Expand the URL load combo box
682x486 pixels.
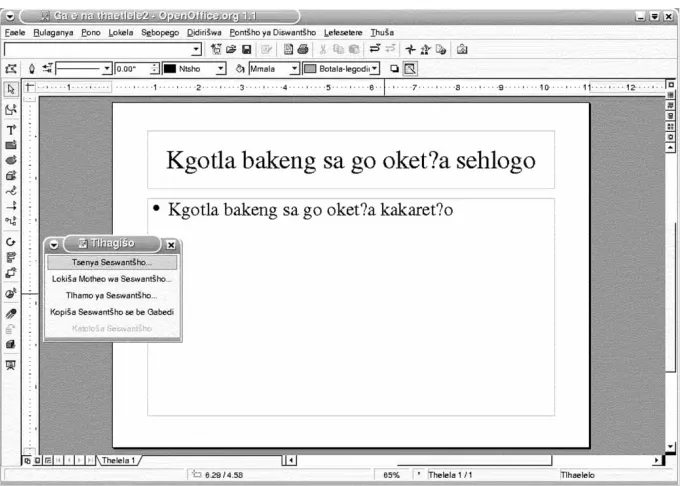[x=196, y=49]
